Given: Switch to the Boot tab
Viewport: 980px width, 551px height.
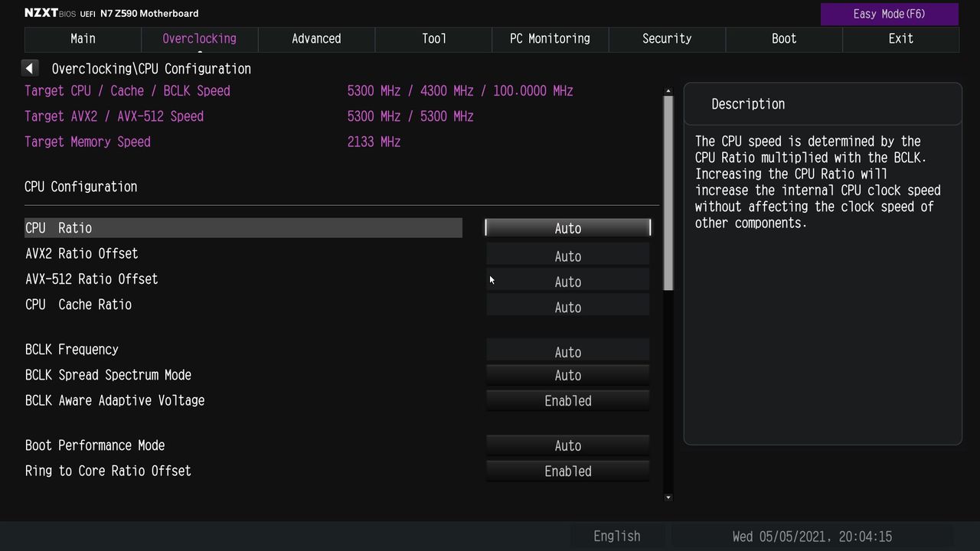Looking at the screenshot, I should pos(784,39).
